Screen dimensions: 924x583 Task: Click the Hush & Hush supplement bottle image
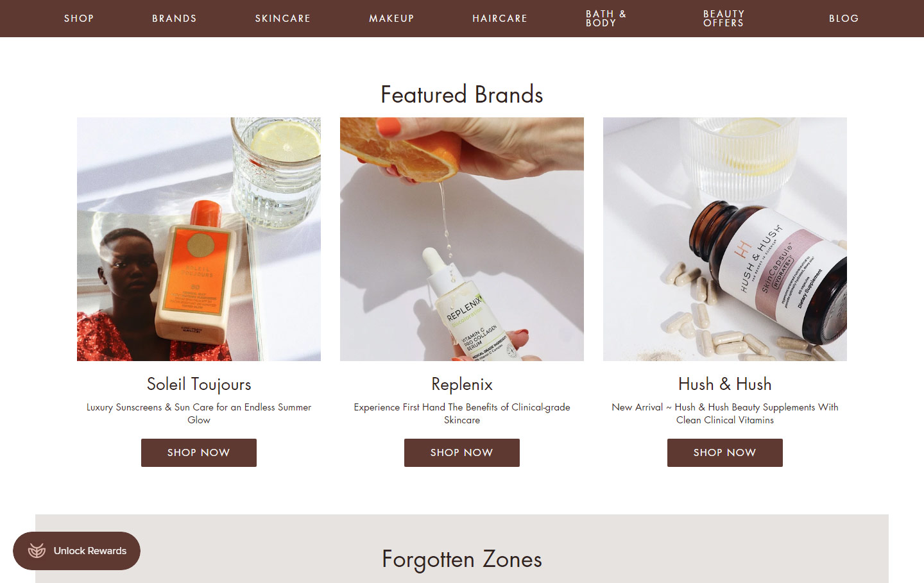click(725, 239)
